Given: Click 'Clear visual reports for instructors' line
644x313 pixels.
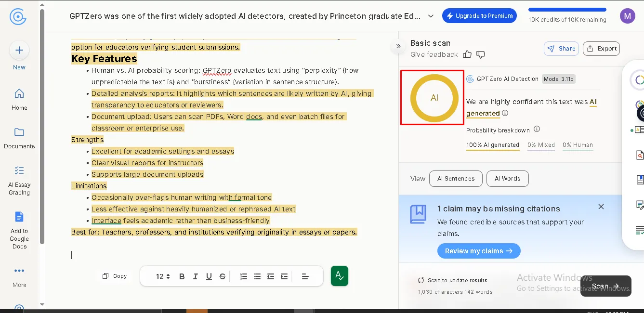Looking at the screenshot, I should 147,163.
